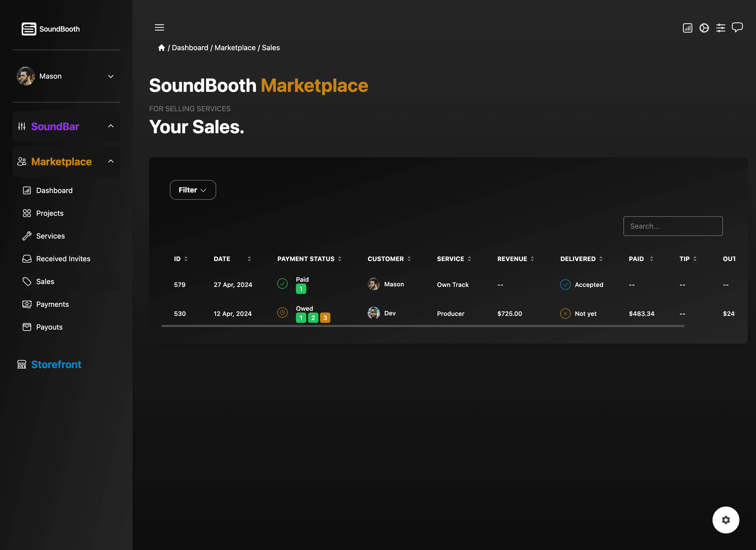756x550 pixels.
Task: Open the hamburger menu near the breadcrumb
Action: (159, 27)
